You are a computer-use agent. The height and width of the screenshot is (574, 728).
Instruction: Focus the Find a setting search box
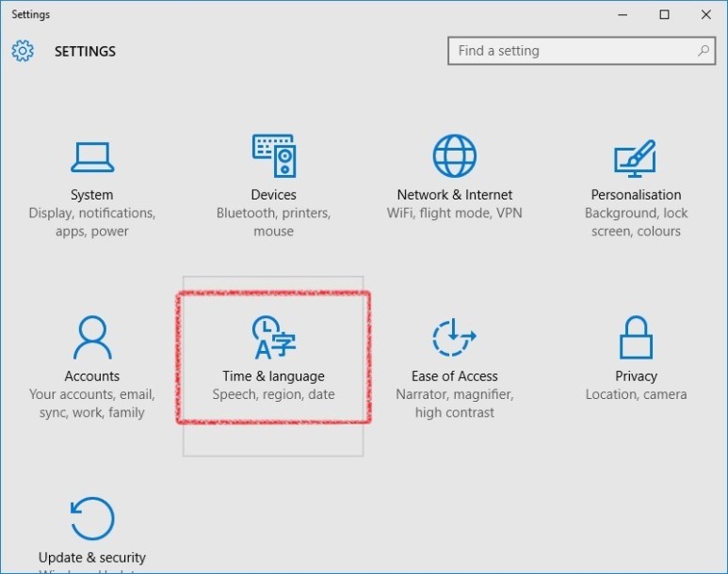[581, 51]
